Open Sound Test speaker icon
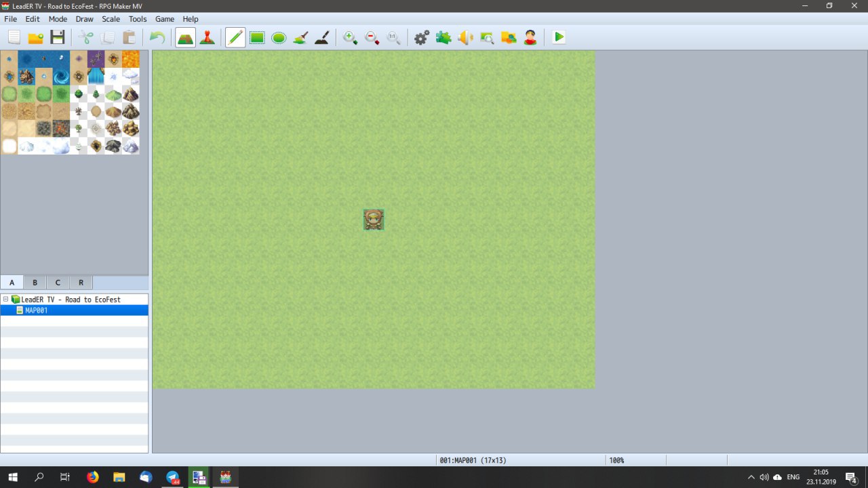 coord(465,37)
